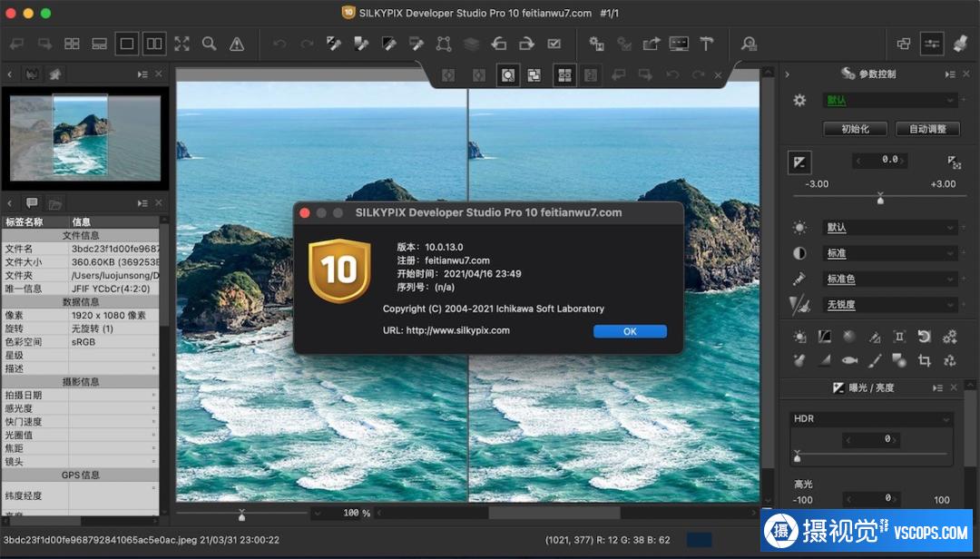
Task: Click the exposure bias value field 0.0
Action: tap(880, 160)
